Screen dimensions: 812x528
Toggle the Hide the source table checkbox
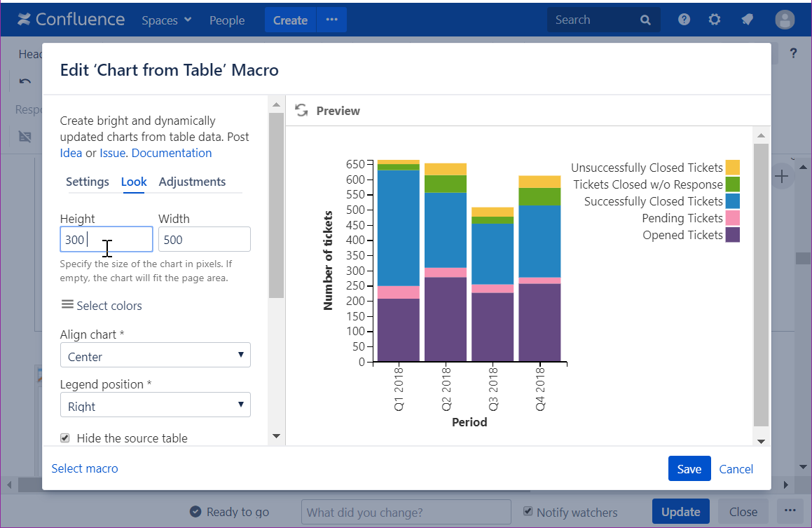(x=65, y=438)
